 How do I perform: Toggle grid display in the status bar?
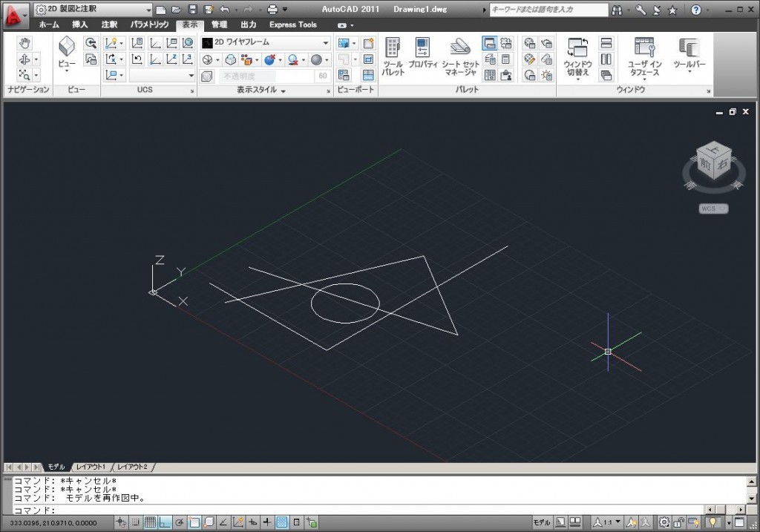151,522
